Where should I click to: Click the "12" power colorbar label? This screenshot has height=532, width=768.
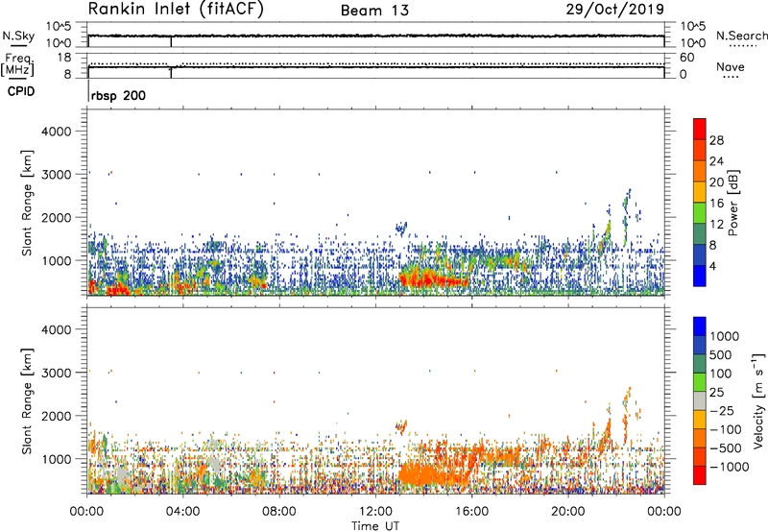tap(716, 225)
